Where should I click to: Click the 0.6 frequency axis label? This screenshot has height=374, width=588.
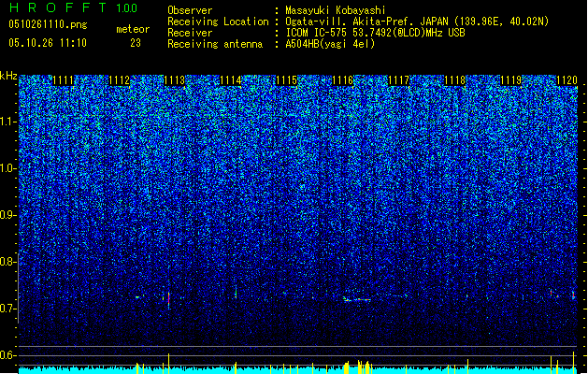tap(7, 355)
